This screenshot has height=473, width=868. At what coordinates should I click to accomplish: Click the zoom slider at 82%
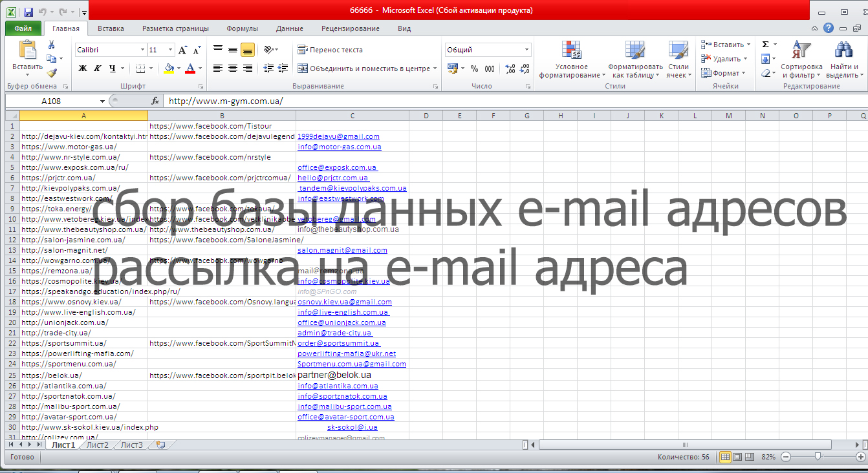pos(818,456)
